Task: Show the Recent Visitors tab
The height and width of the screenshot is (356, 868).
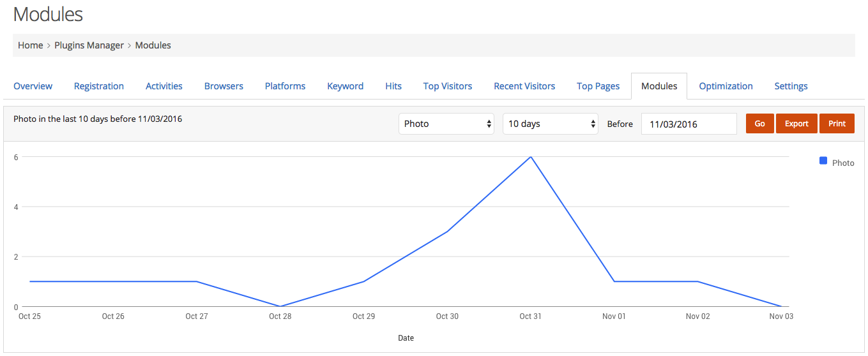Action: point(524,86)
